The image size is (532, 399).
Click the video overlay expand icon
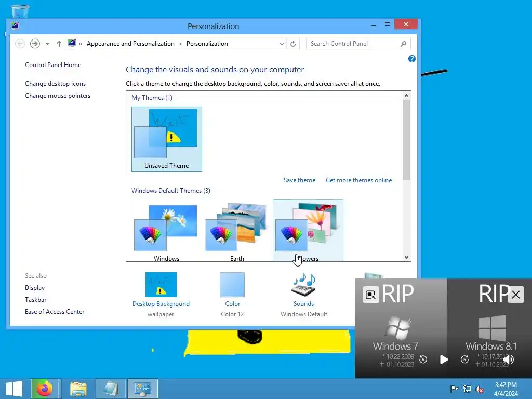tap(371, 295)
